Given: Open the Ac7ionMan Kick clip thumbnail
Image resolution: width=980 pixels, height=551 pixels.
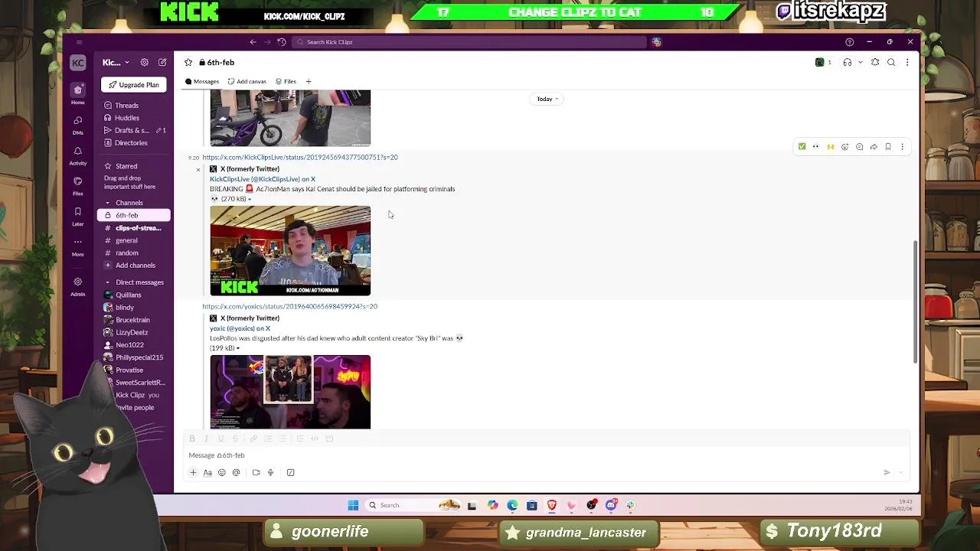Looking at the screenshot, I should [290, 250].
